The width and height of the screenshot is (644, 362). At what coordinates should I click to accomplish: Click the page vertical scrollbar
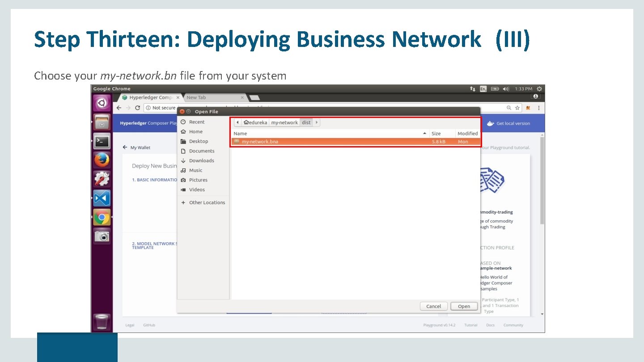pos(542,180)
